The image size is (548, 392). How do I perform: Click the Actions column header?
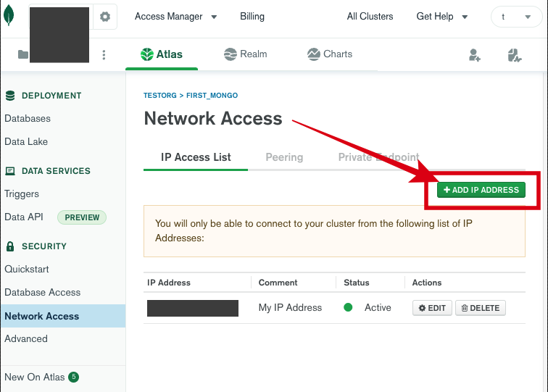click(x=427, y=283)
